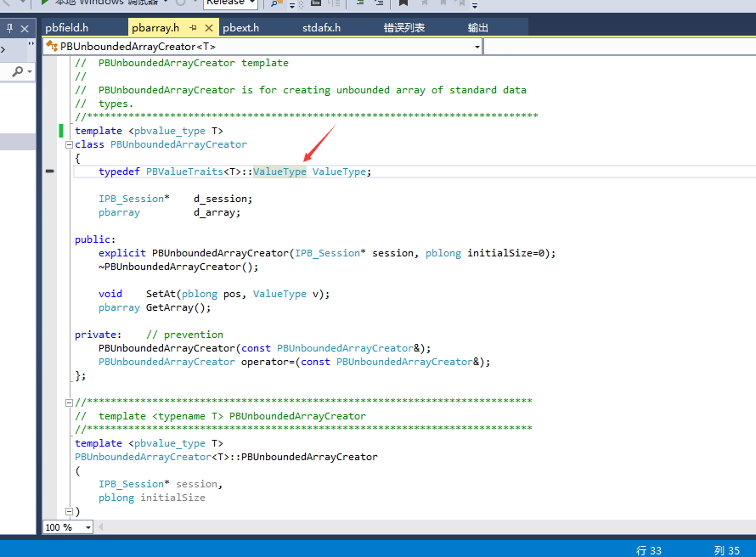
Task: Click the void return type of SetAt
Action: point(110,294)
